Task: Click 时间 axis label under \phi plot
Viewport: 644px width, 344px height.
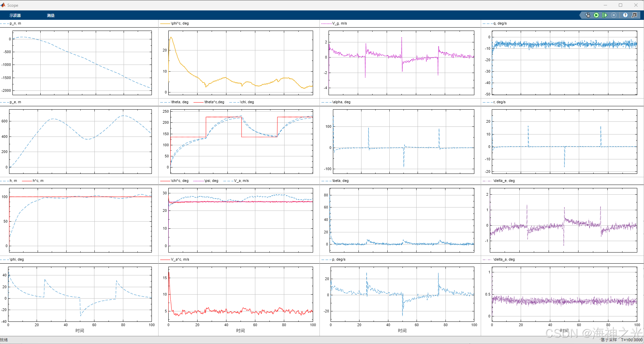Action: coord(80,331)
